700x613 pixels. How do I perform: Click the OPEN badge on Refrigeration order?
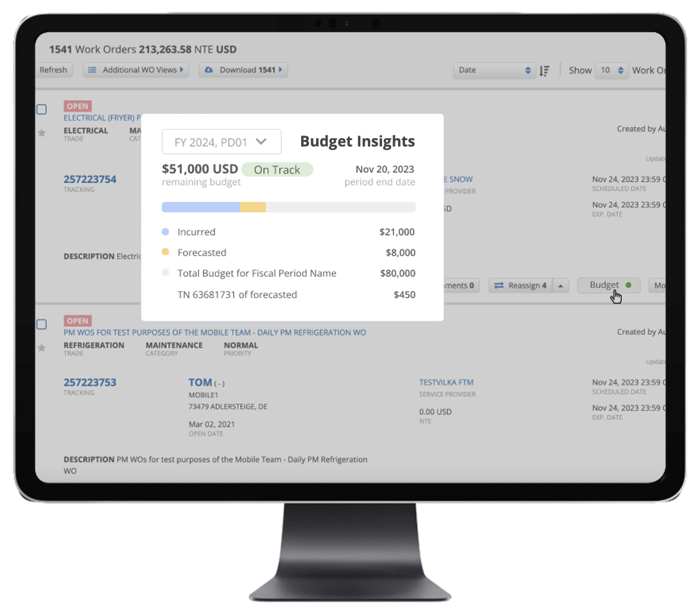pyautogui.click(x=78, y=321)
